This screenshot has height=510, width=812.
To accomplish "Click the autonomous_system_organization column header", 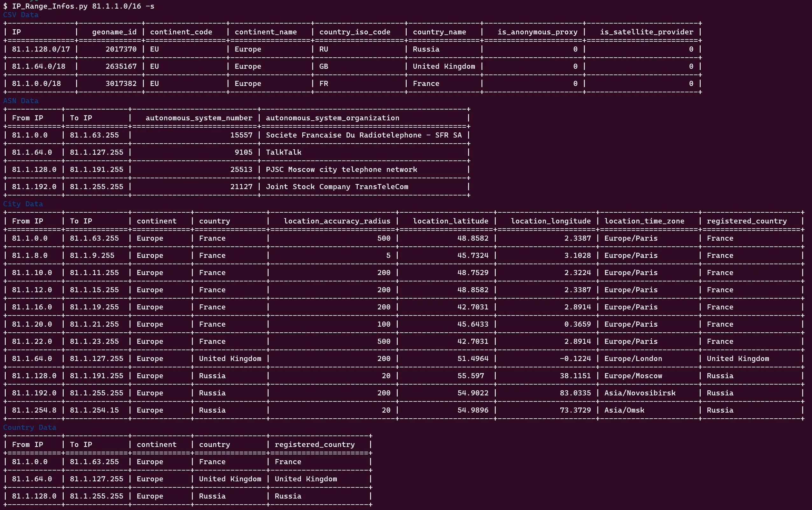I will point(332,118).
